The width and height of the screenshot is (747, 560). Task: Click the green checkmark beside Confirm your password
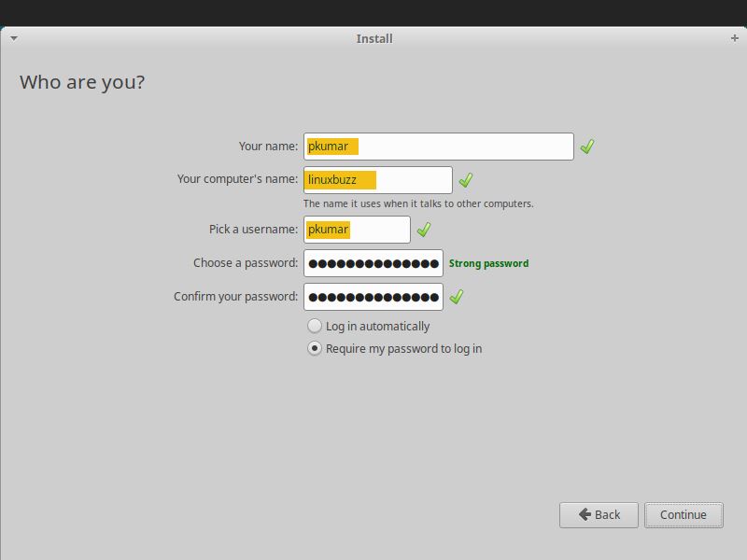pyautogui.click(x=457, y=297)
